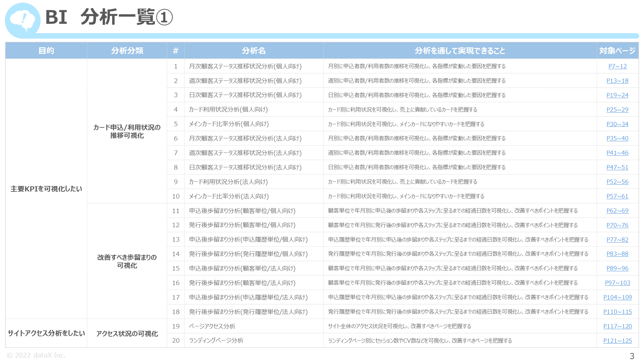
Task: Click メインカード比率分析(法人向け) analysis name
Action: [229, 196]
